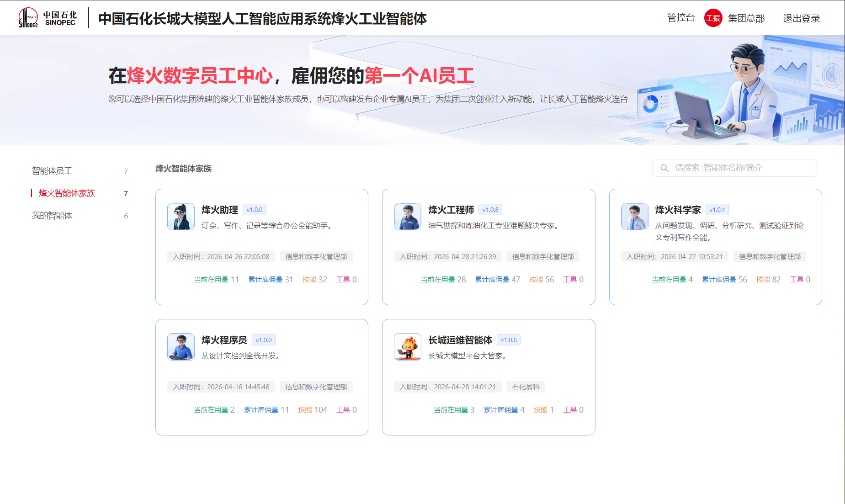
Task: Click 累计雇佣量 47 of 烽火工程师
Action: 497,279
